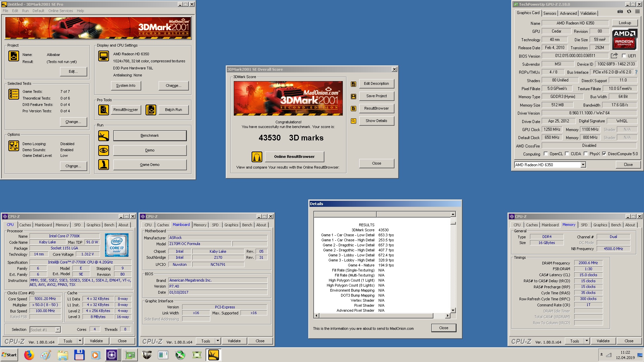Image resolution: width=644 pixels, height=362 pixels.
Task: Click the AMD Radeon Graphics logo
Action: pos(624,40)
